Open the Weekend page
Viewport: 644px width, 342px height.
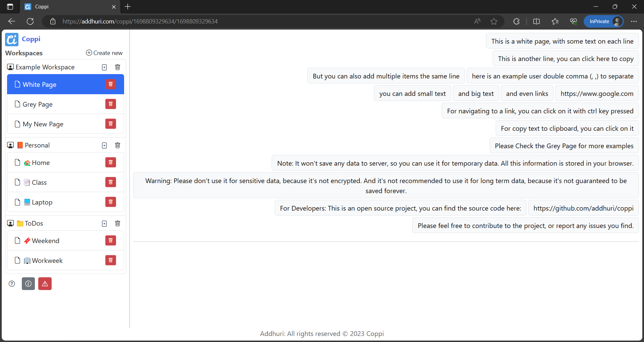[x=65, y=240]
